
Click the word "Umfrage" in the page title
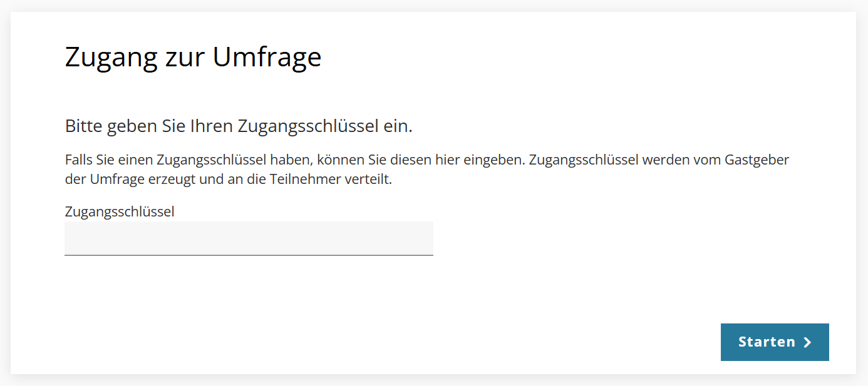267,57
